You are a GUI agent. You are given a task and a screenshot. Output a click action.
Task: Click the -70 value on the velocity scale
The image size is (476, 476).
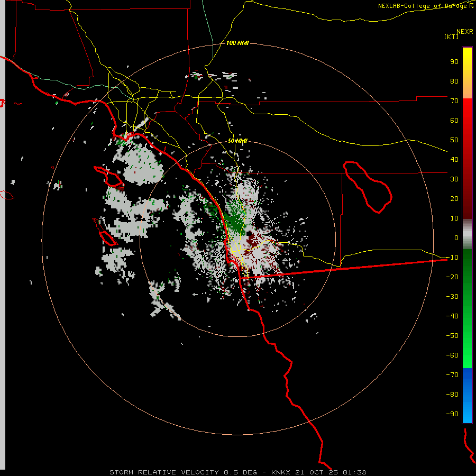452,374
